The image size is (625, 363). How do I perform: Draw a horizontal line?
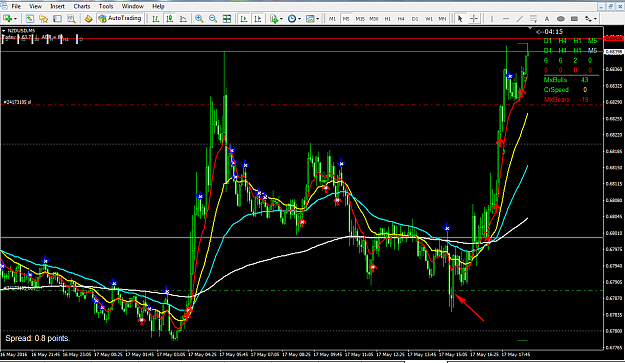click(x=506, y=19)
